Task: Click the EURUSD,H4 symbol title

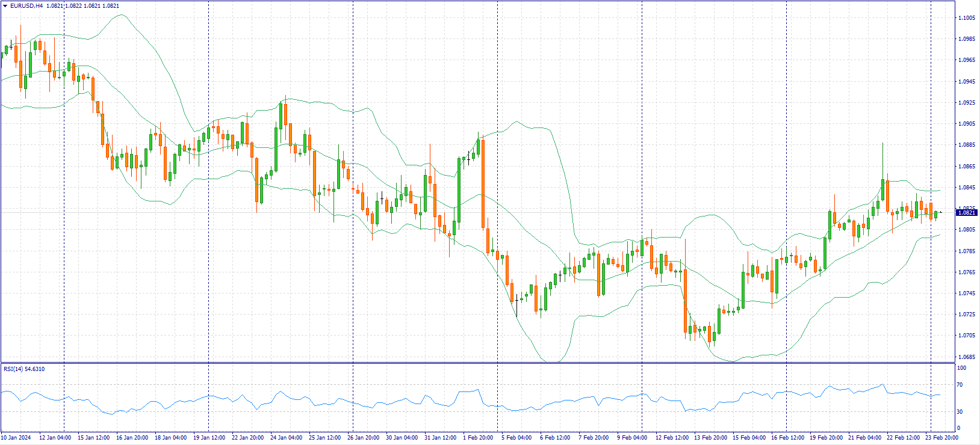Action: coord(26,6)
